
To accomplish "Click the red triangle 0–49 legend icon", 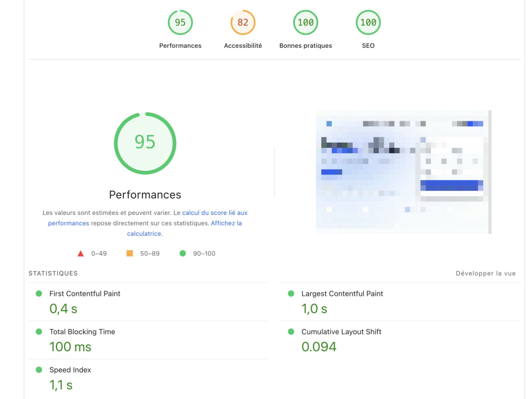I will pyautogui.click(x=80, y=253).
